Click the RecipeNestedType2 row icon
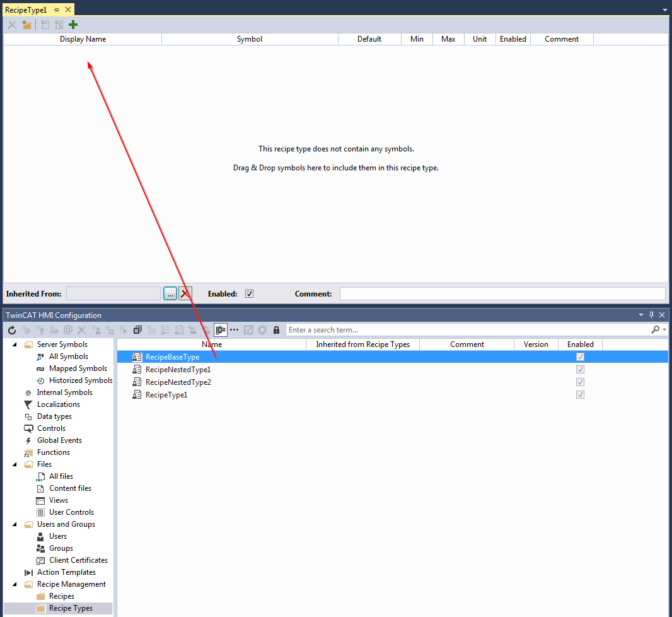Viewport: 672px width, 617px height. (x=137, y=382)
